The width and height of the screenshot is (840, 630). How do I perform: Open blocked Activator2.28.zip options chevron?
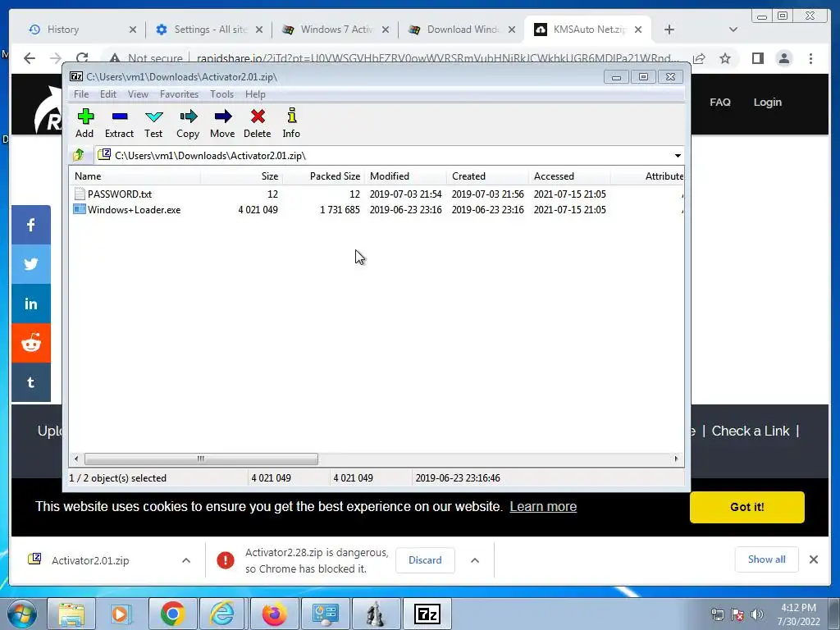475,560
